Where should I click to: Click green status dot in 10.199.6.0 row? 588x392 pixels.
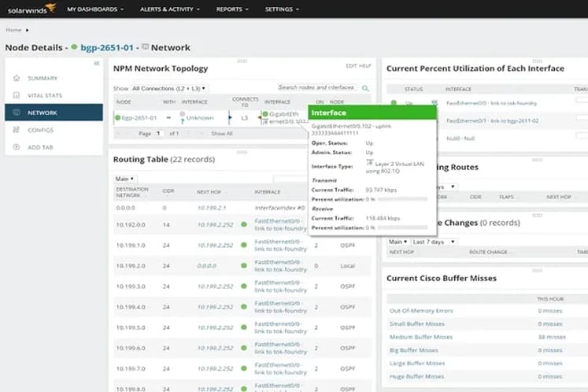click(244, 348)
